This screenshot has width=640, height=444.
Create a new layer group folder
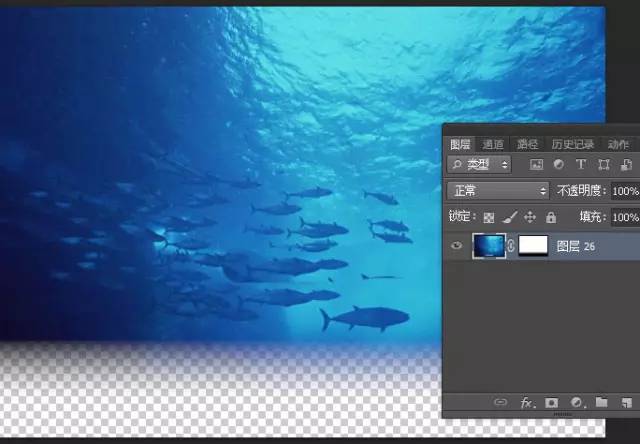coord(601,403)
